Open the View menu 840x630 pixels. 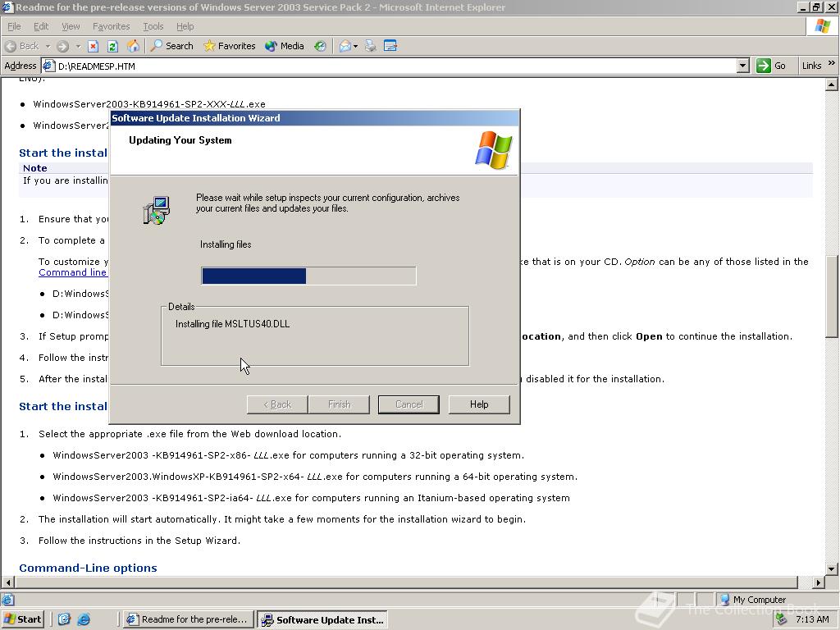(71, 26)
